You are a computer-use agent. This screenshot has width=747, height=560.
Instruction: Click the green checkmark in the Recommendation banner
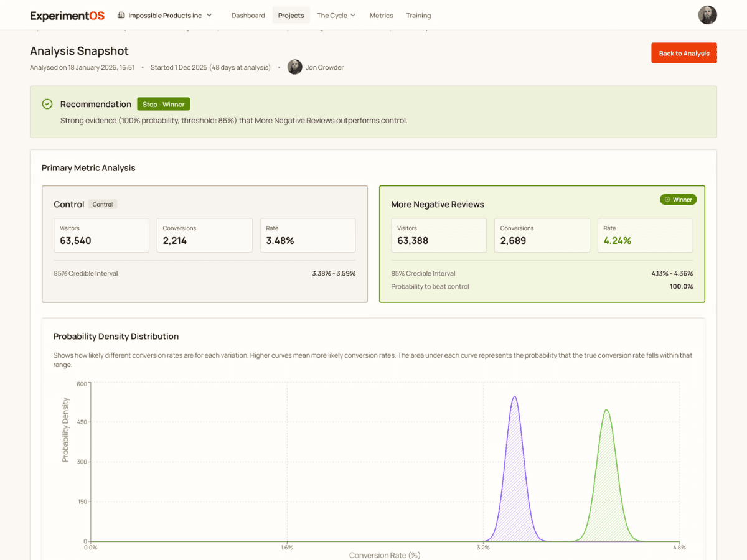click(47, 104)
